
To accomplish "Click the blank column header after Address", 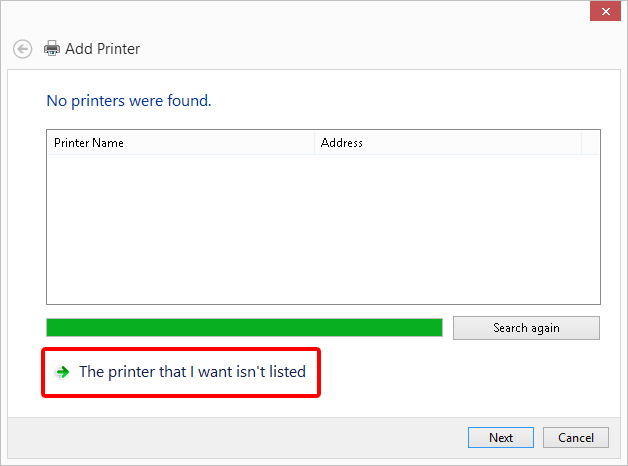I will pyautogui.click(x=590, y=143).
